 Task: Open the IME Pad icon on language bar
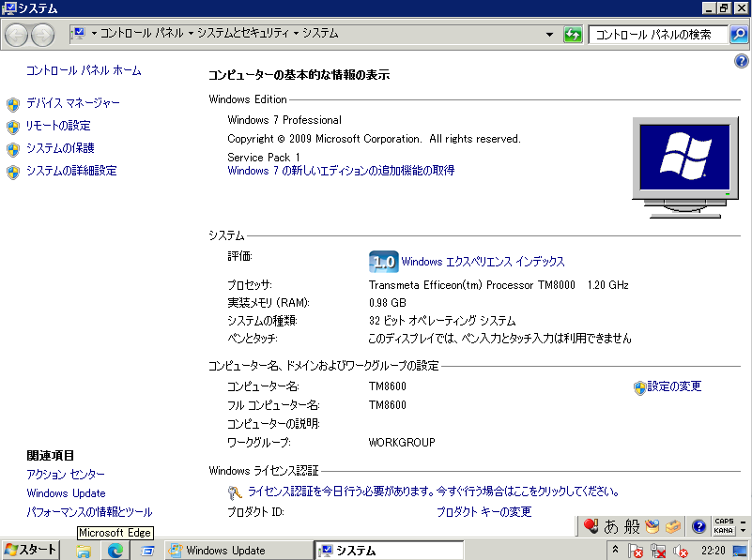[x=652, y=526]
